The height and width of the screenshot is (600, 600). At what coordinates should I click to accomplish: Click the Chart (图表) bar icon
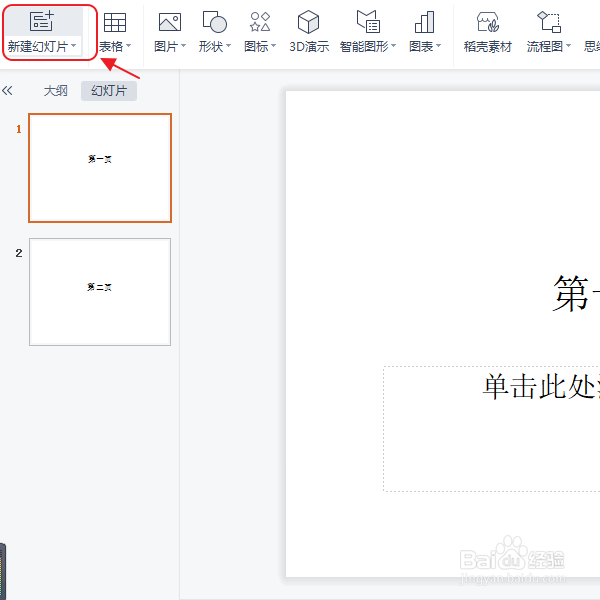click(424, 22)
